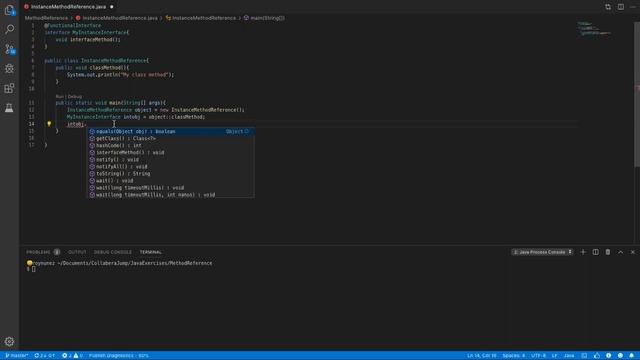This screenshot has height=360, width=640.
Task: Open the Extensions view
Action: pos(9,88)
